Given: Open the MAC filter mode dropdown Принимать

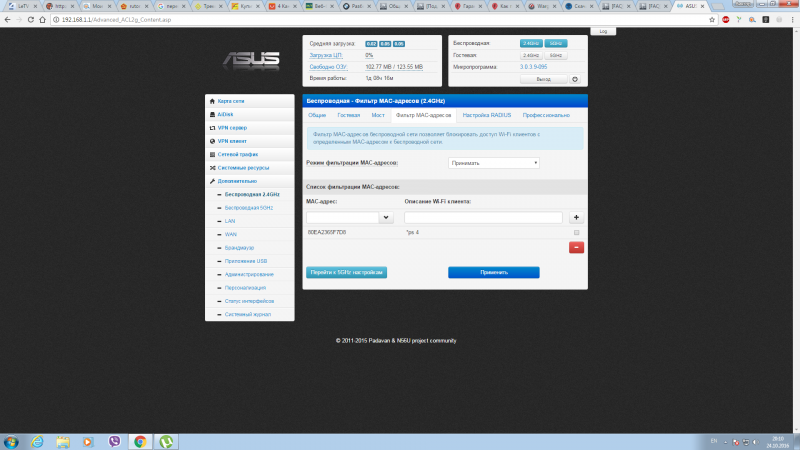Looking at the screenshot, I should 494,162.
